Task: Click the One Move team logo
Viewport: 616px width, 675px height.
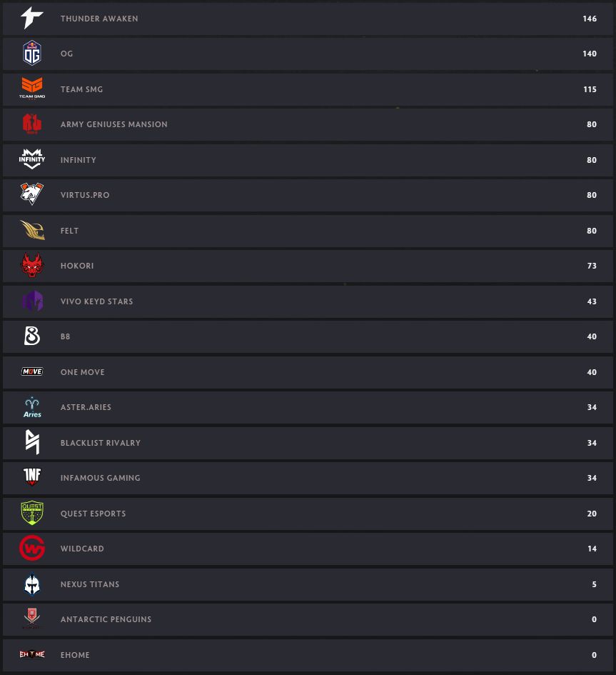Action: coord(31,371)
